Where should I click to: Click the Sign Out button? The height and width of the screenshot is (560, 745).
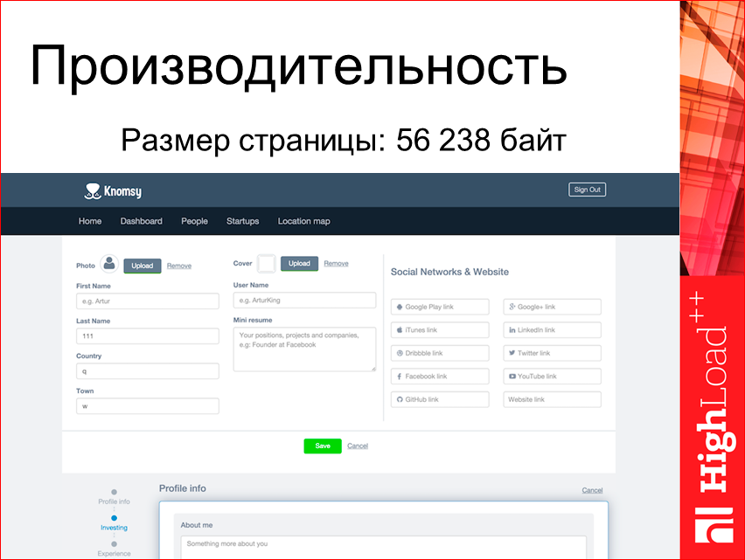(x=587, y=190)
